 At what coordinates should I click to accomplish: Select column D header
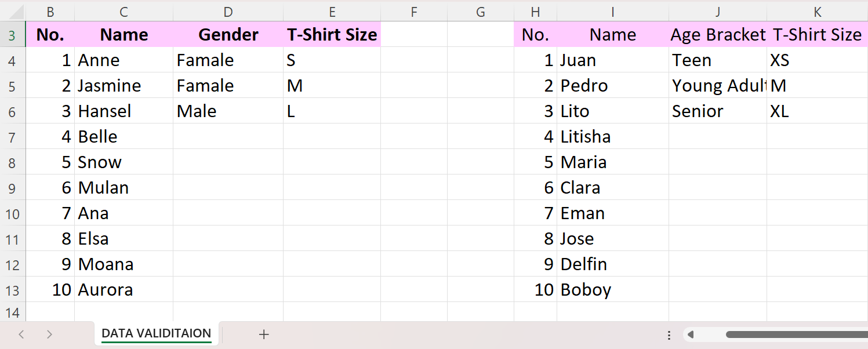click(228, 12)
